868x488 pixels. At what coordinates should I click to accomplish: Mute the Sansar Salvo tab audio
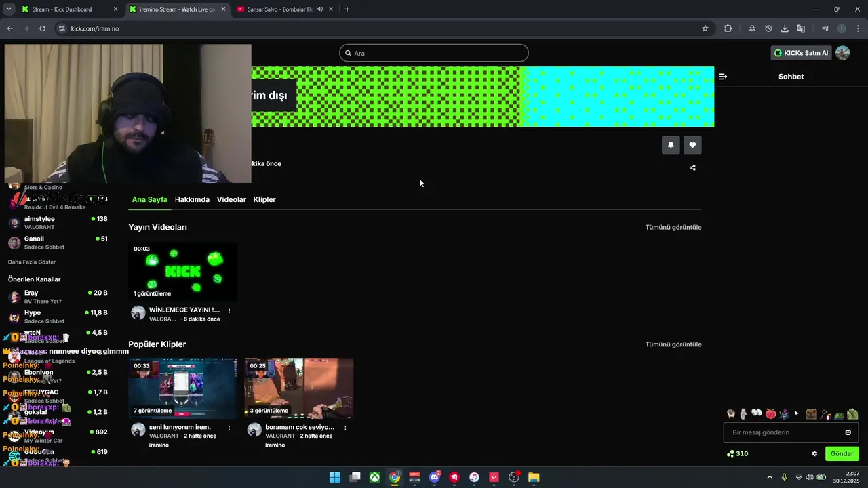point(320,9)
